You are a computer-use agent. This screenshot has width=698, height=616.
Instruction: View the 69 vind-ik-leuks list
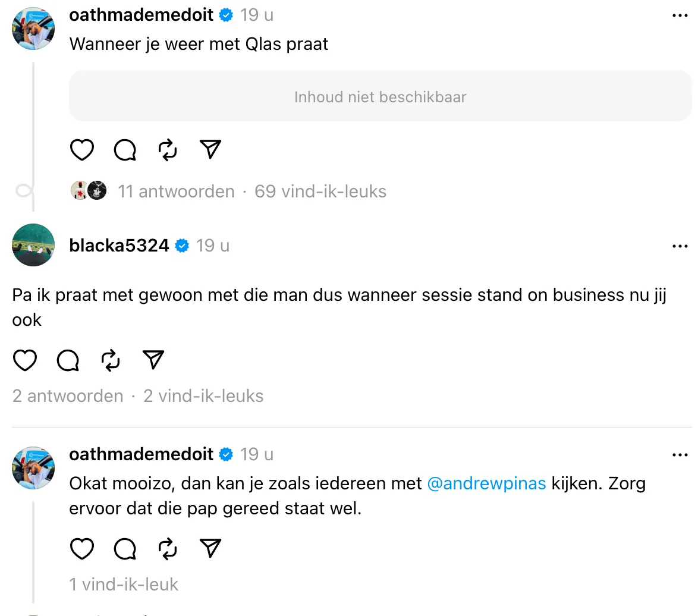click(320, 191)
